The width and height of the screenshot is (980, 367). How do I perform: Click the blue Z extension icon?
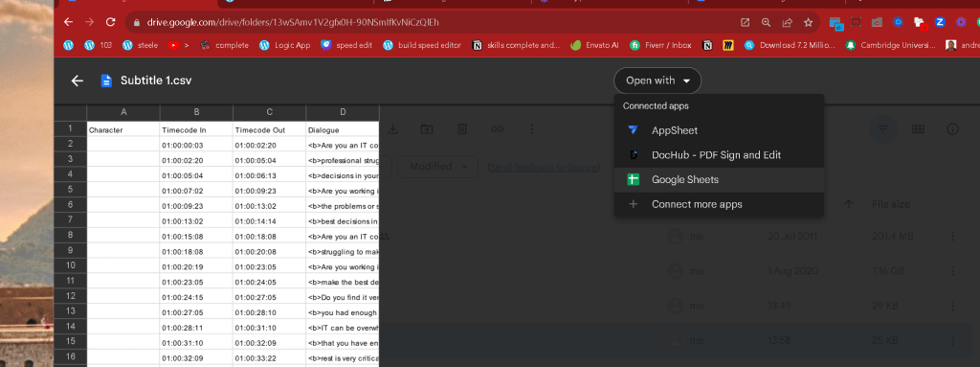pyautogui.click(x=940, y=22)
